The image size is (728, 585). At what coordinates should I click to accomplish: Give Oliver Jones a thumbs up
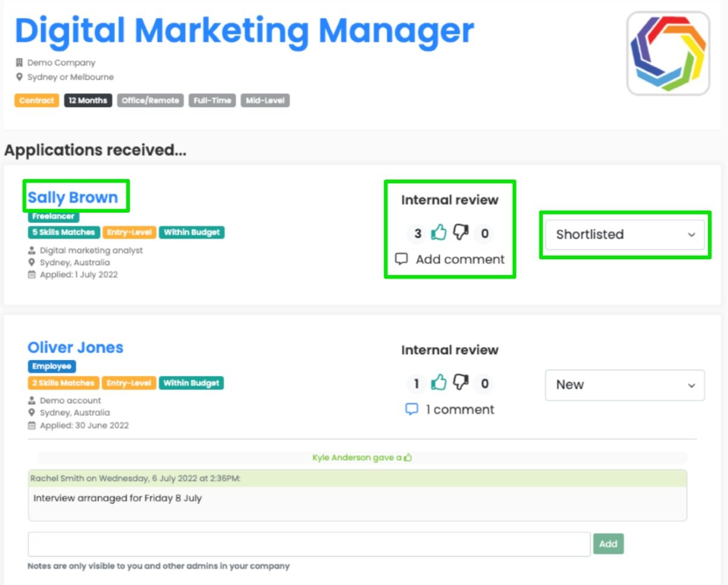[438, 383]
